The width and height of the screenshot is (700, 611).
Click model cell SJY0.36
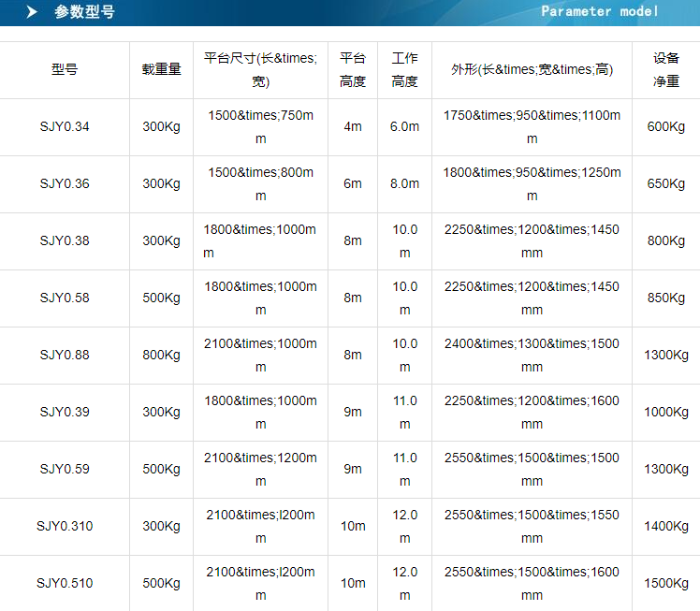coord(65,184)
